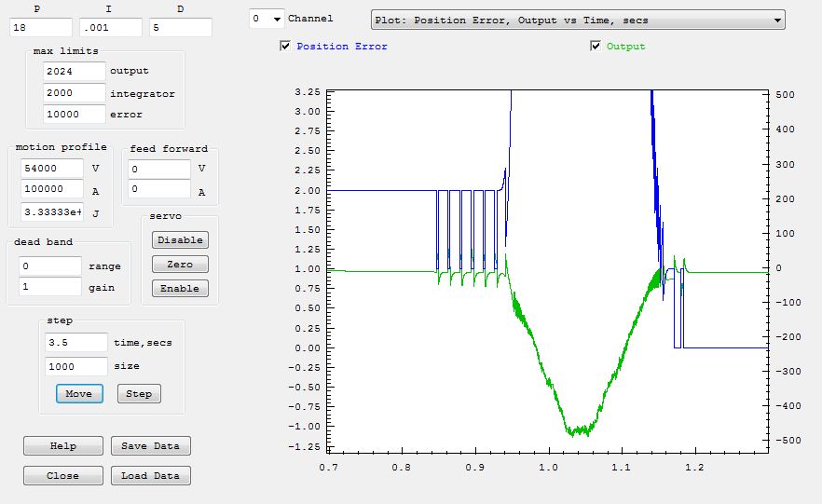Click the I gain input field
Viewport: 822px width, 504px height.
click(x=109, y=28)
